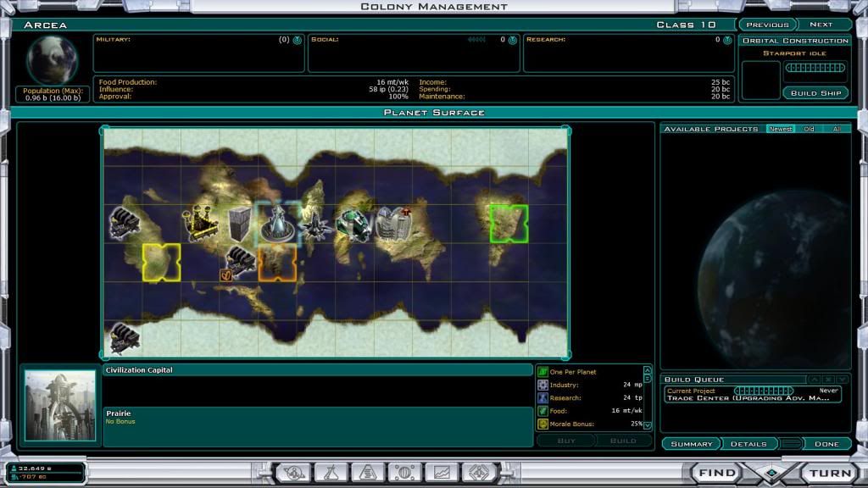Open the pyramid list bottom bar icon
Screen dimensions: 868x488
tap(368, 473)
